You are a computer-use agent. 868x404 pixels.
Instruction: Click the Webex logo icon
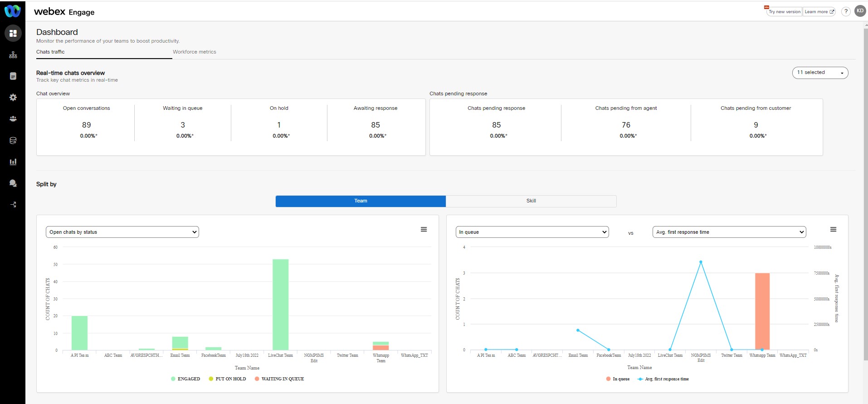tap(12, 11)
